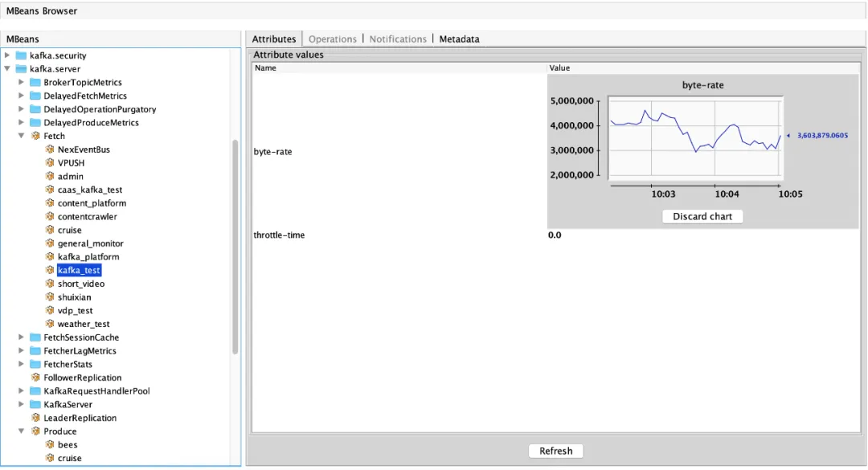The height and width of the screenshot is (470, 868).
Task: Click the NexEventBus bean icon
Action: tap(49, 149)
